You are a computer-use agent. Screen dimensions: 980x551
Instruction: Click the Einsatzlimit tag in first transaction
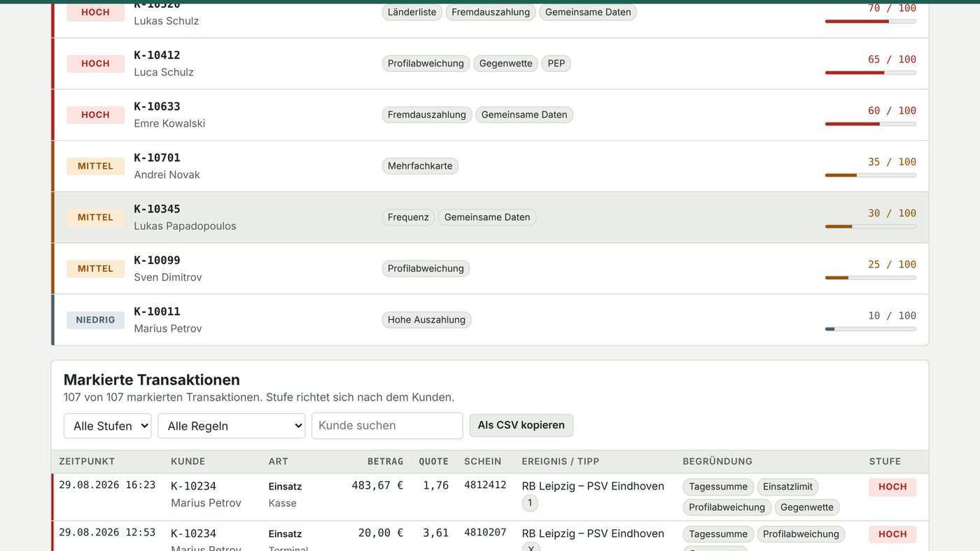pos(787,487)
